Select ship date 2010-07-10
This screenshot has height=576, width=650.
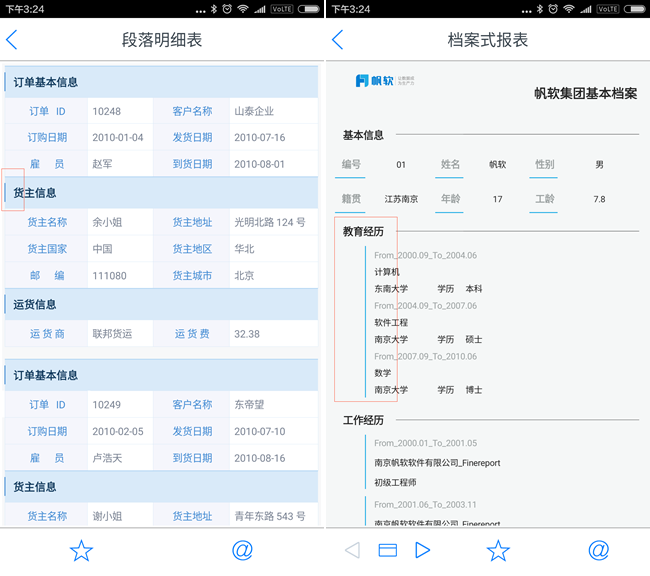click(x=260, y=431)
